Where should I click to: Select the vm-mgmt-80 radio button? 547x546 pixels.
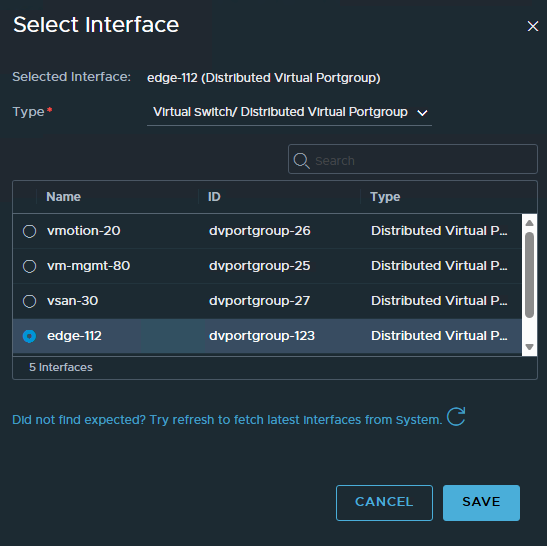point(29,266)
